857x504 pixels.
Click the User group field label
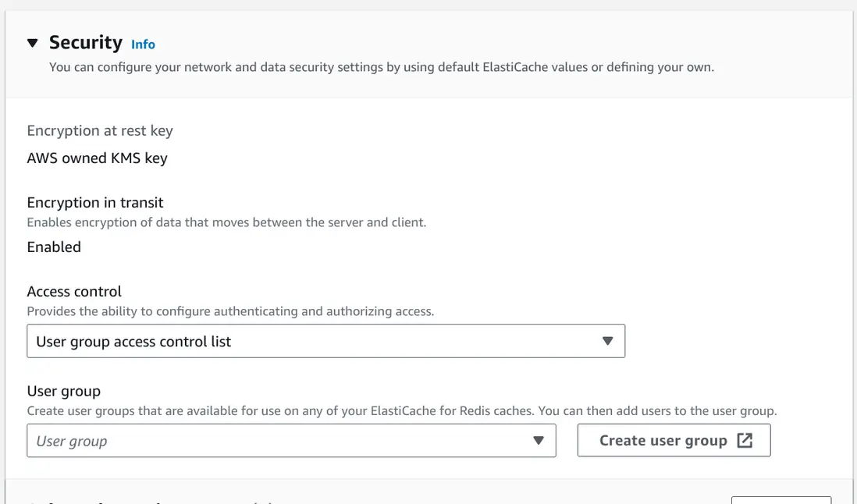[x=64, y=392]
